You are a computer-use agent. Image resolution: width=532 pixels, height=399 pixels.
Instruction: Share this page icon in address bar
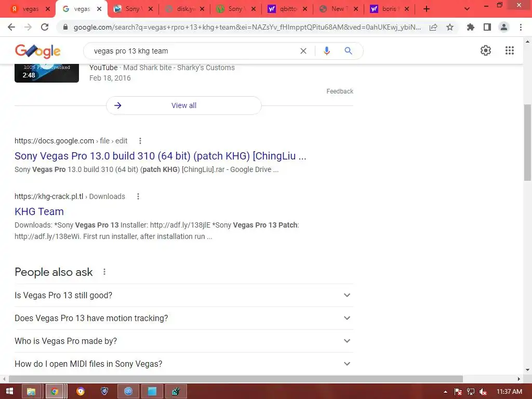[433, 27]
